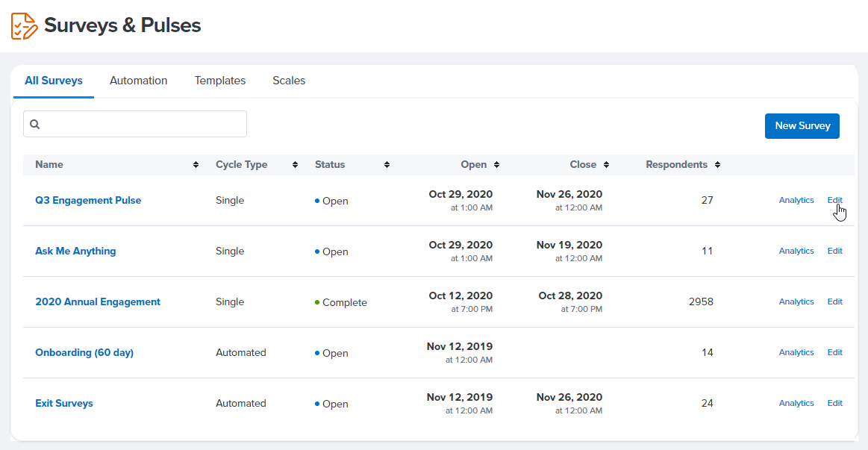Select the Complete status of 2020 Annual Engagement
This screenshot has height=450, width=868.
click(x=341, y=302)
